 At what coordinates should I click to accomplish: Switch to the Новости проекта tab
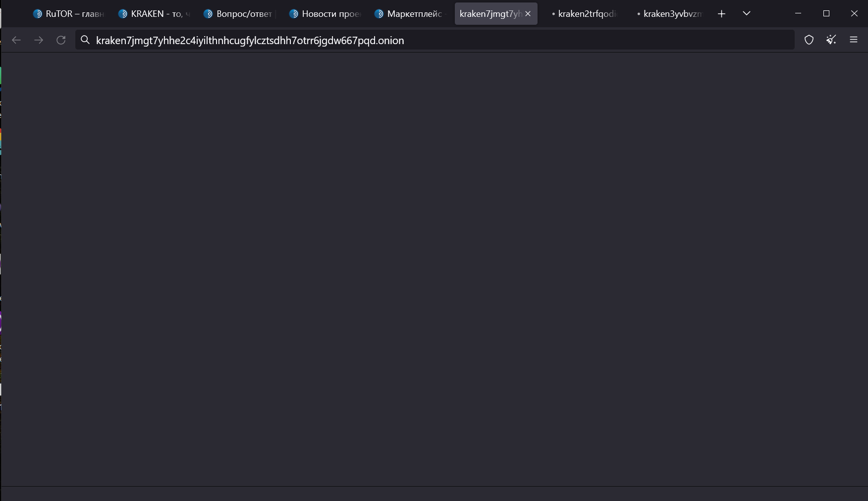(x=325, y=14)
